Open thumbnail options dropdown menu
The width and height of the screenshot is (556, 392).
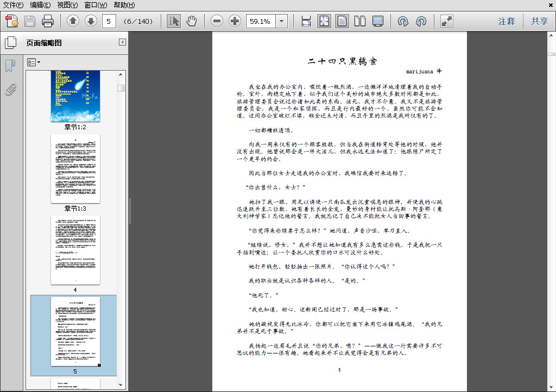[x=34, y=62]
